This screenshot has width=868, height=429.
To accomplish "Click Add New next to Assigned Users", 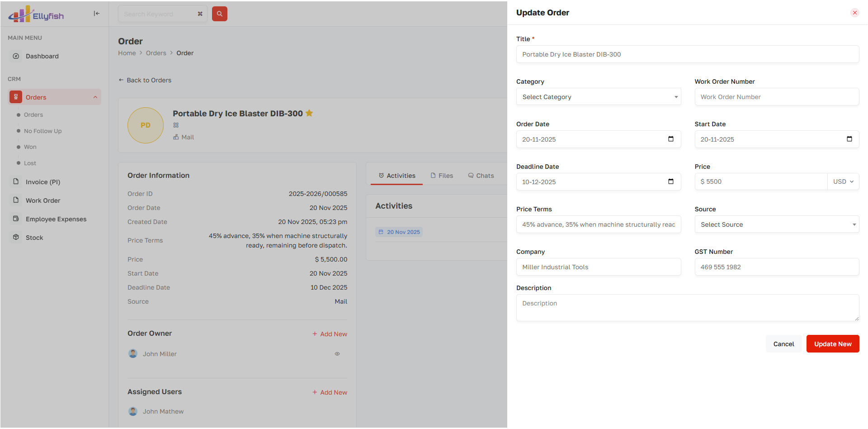I will tap(330, 392).
